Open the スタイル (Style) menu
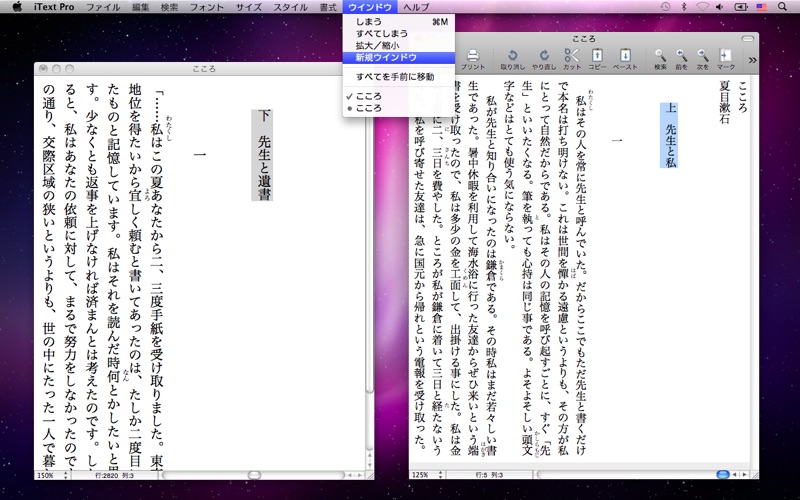The width and height of the screenshot is (800, 500). point(290,7)
